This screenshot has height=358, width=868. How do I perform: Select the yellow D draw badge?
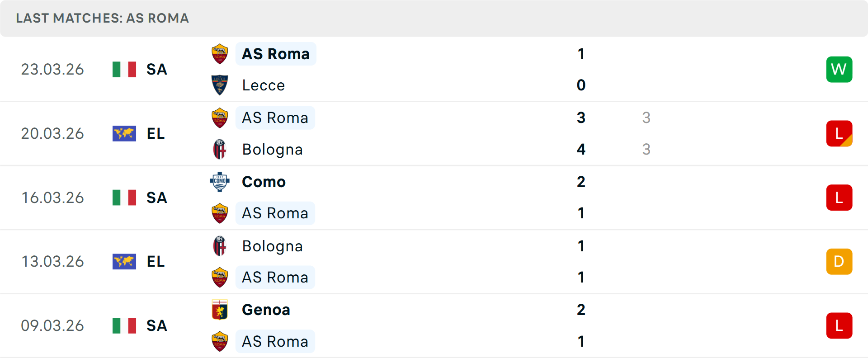point(839,261)
